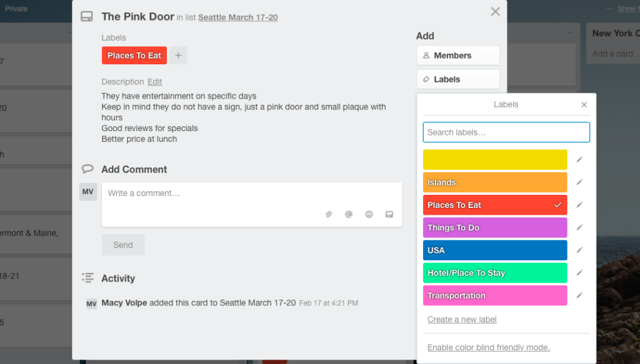640x364 pixels.
Task: Click the Add Comment speech bubble icon
Action: click(x=87, y=169)
